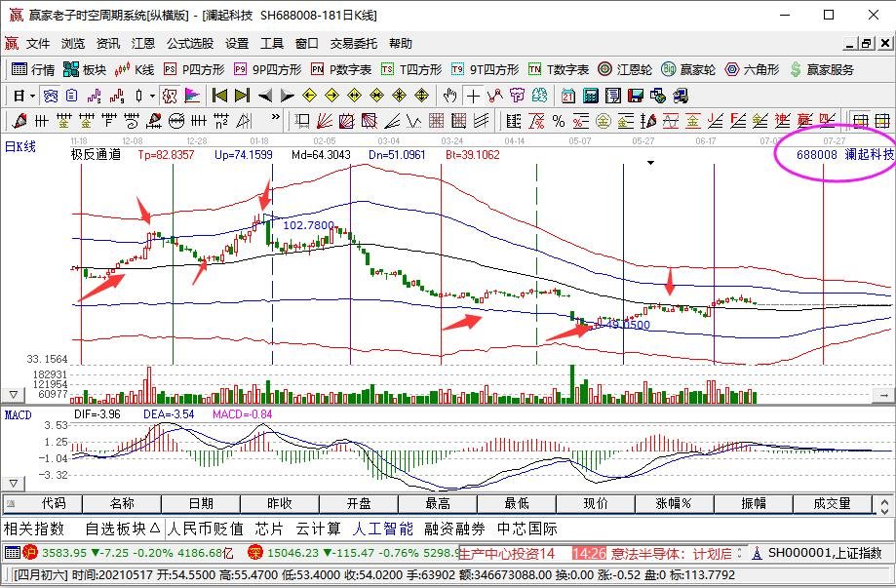Select the red pencil drawing tool
The image size is (896, 588).
click(x=19, y=121)
